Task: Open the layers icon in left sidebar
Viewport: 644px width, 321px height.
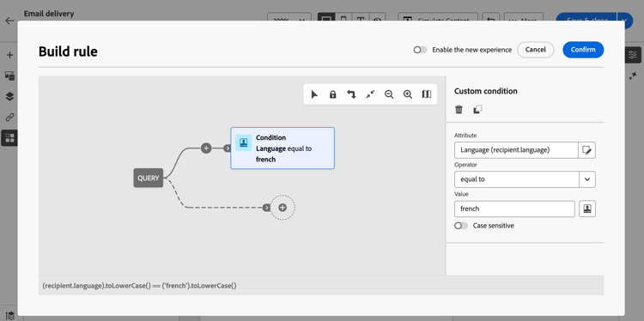Action: [9, 96]
